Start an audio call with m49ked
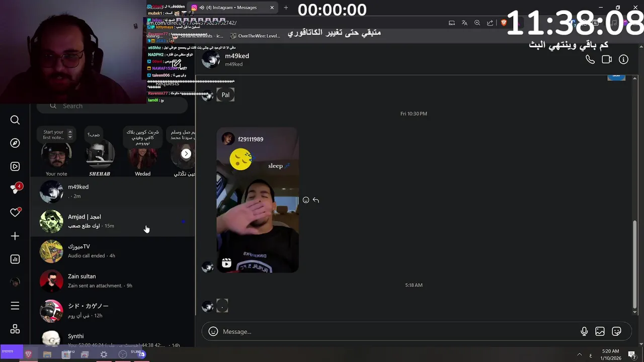644x362 pixels. coord(590,59)
